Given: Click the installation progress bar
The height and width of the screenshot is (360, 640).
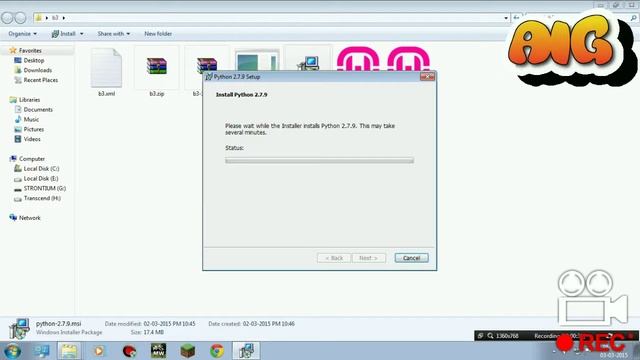Looking at the screenshot, I should point(319,160).
